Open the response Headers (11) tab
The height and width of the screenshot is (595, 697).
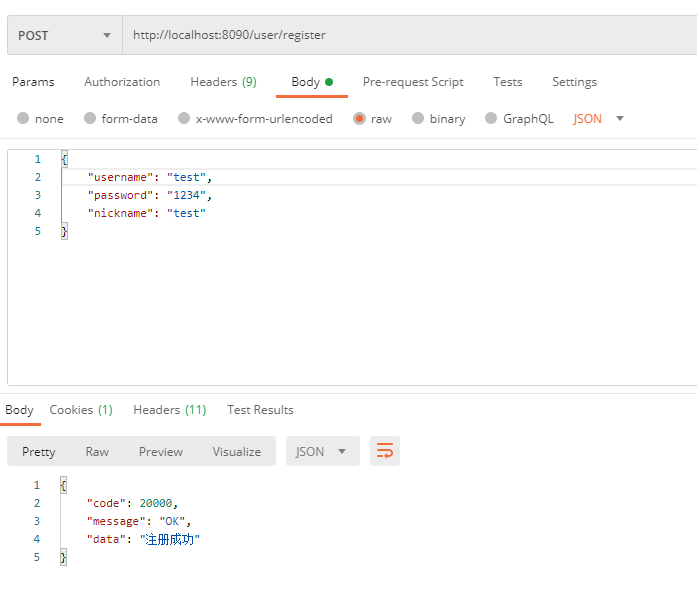point(170,410)
